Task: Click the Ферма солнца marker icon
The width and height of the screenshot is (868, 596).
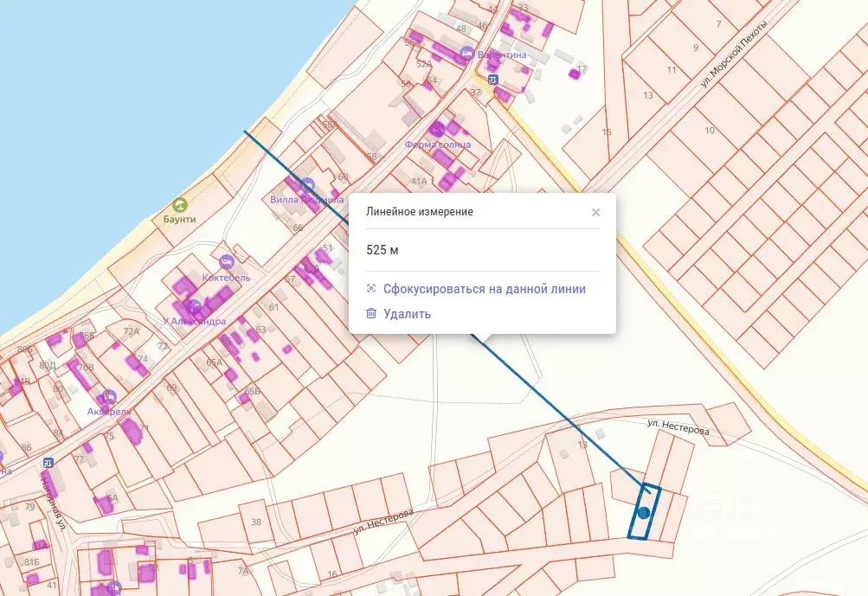Action: [x=437, y=130]
